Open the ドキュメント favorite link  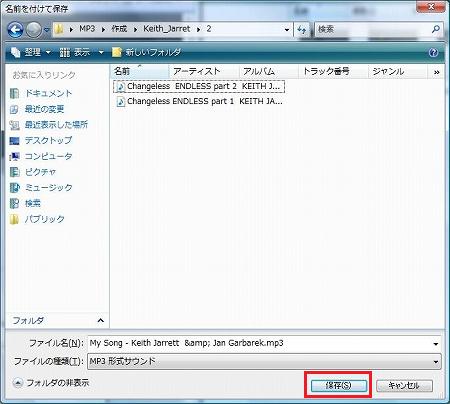pos(41,93)
